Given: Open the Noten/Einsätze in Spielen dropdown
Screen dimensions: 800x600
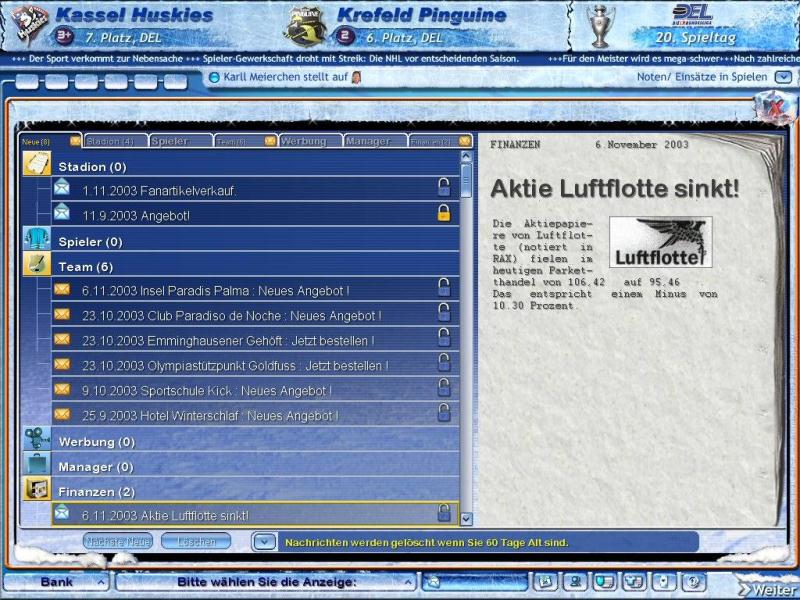Looking at the screenshot, I should coord(783,77).
